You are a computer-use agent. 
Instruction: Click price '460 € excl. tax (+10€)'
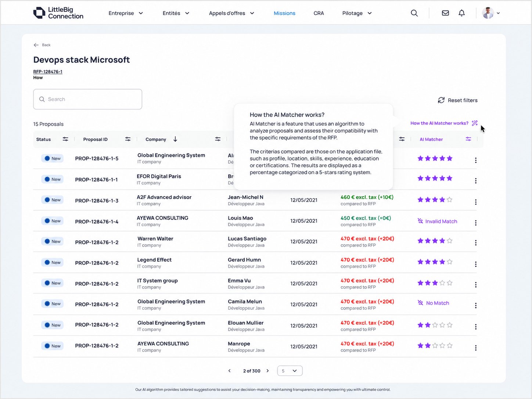pos(367,197)
